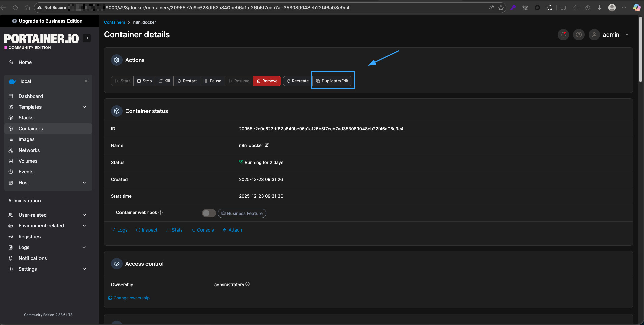Screen dimensions: 644x325
Task: Toggle the Container webhook switch
Action: 209,213
